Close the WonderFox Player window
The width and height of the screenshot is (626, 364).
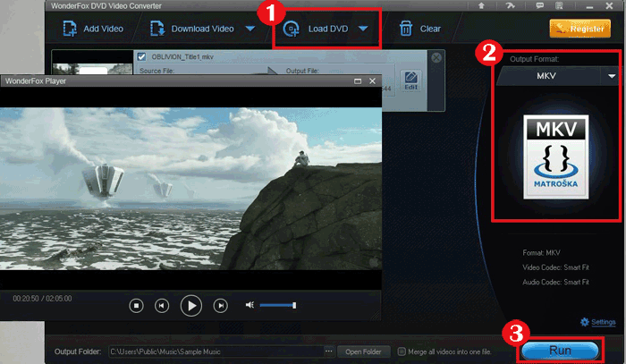(x=373, y=81)
